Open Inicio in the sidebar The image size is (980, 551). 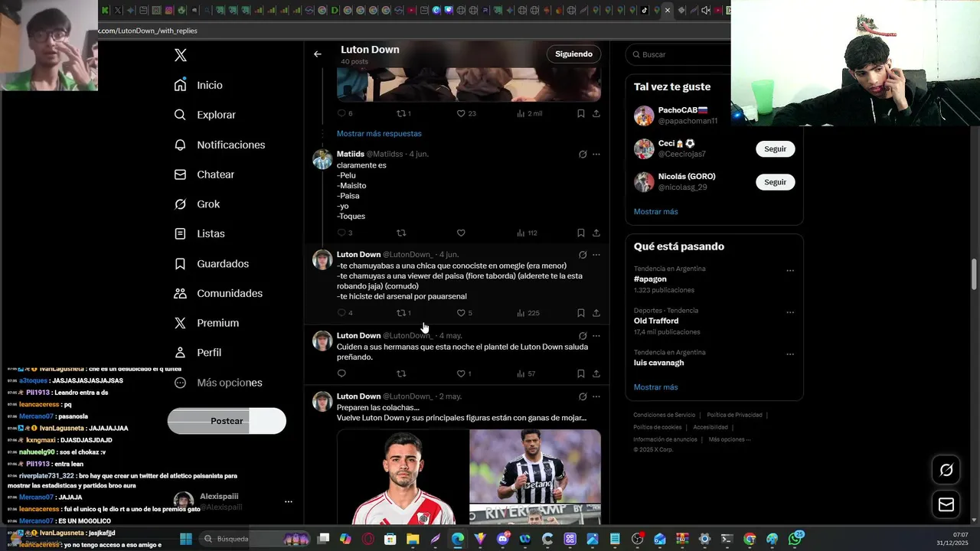(x=198, y=85)
